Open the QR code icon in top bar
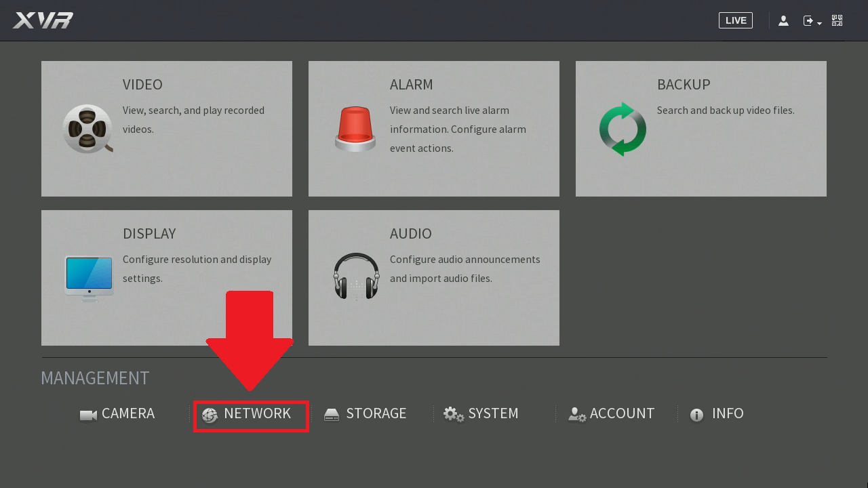Viewport: 868px width, 488px height. click(837, 20)
